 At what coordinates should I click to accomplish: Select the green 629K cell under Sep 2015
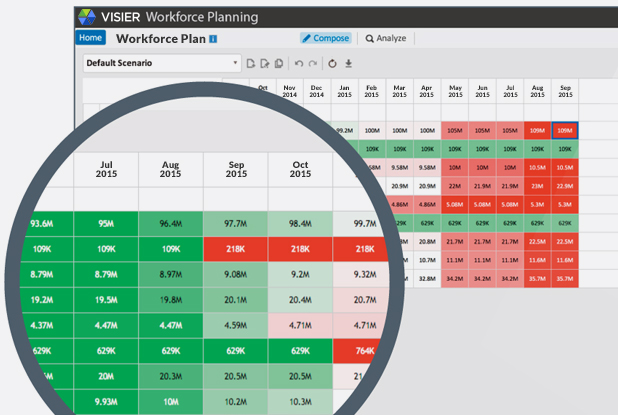point(565,223)
